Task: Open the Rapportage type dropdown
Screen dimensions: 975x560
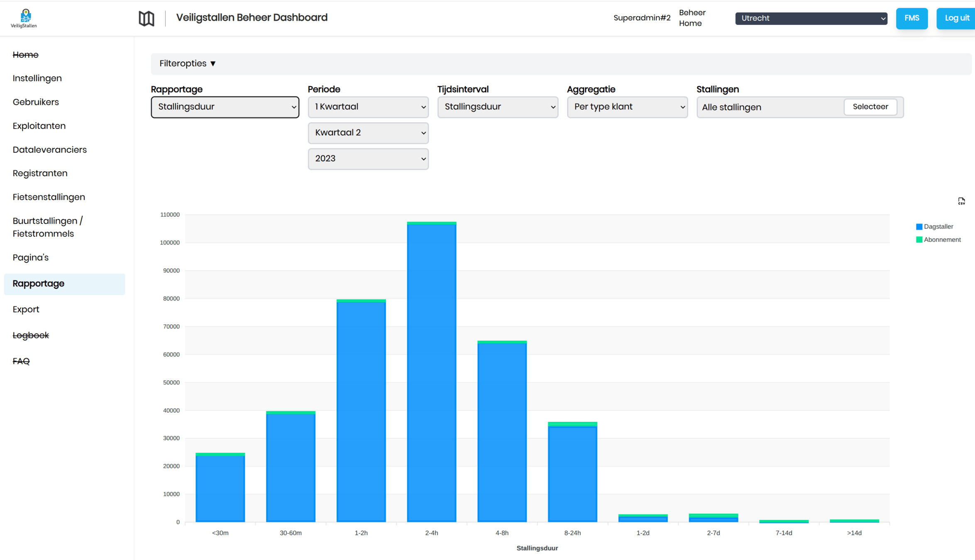Action: (x=225, y=107)
